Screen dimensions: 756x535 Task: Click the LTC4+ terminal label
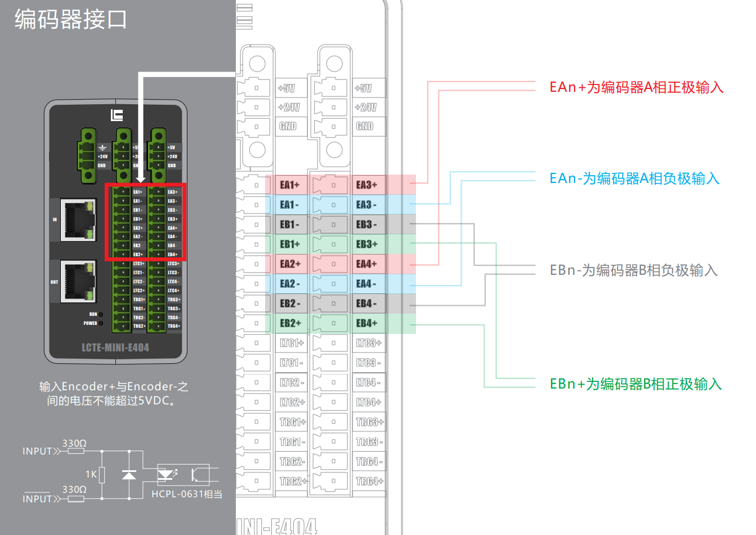(x=369, y=402)
